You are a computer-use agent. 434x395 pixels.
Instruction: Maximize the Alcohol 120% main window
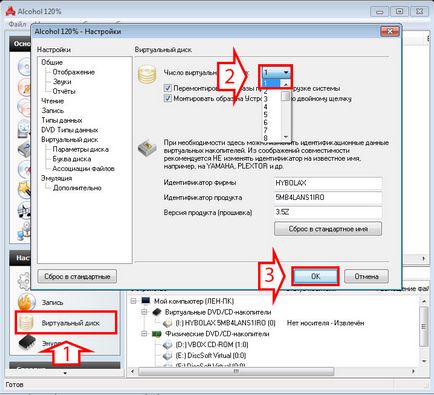tap(399, 12)
